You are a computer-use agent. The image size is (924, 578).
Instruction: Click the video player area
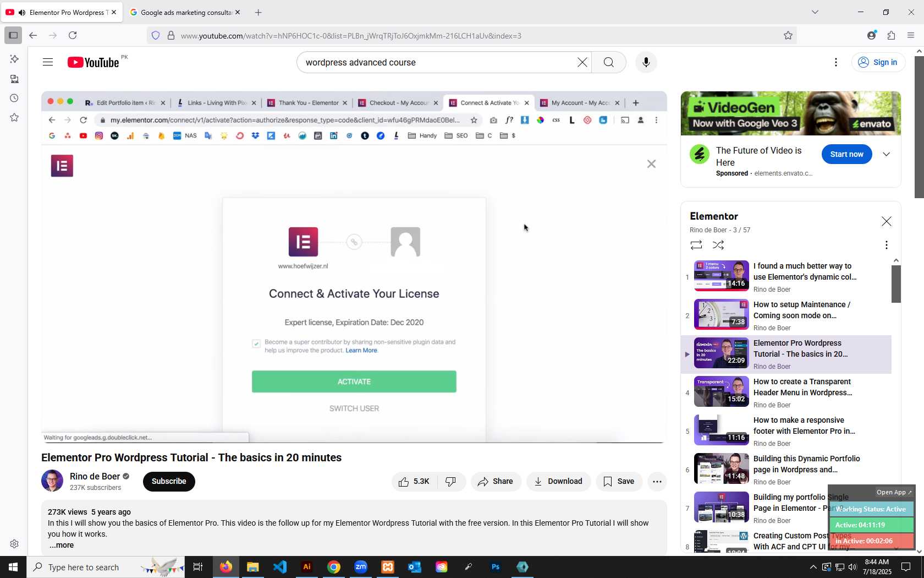(354, 267)
